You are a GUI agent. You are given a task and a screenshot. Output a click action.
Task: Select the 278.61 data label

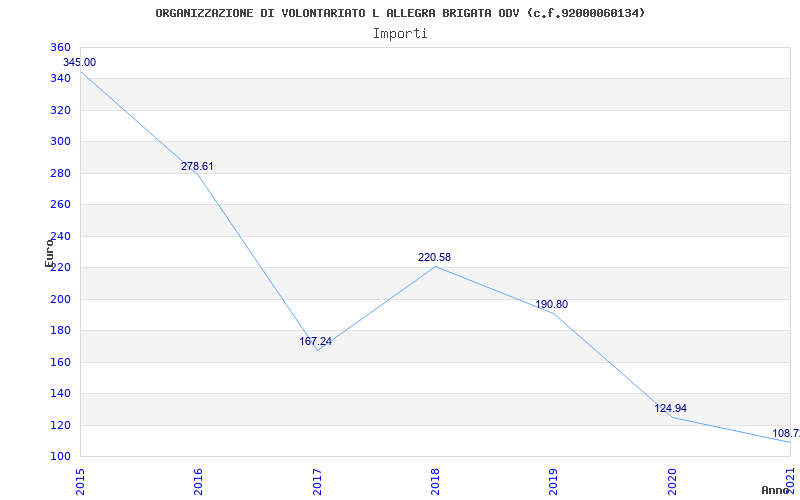197,166
